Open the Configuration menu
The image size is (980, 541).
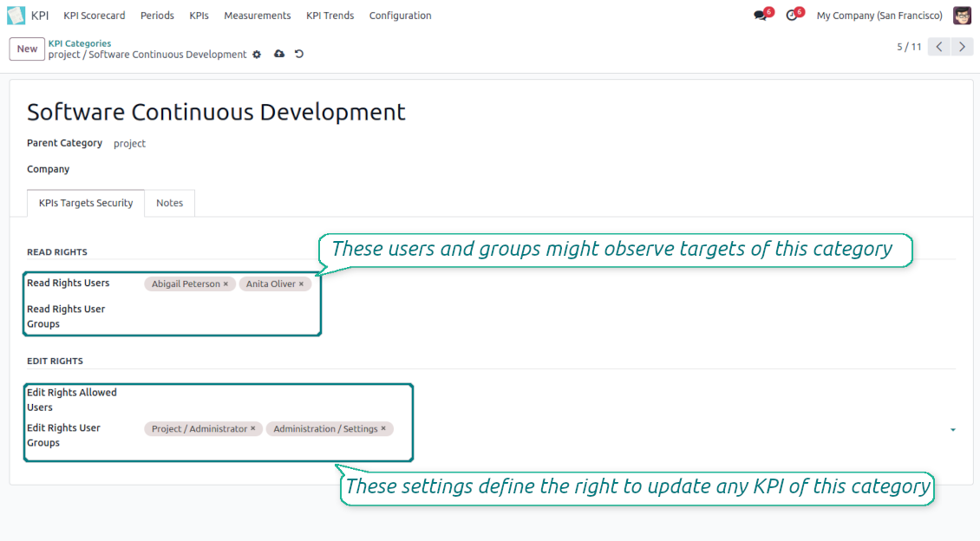pyautogui.click(x=400, y=16)
